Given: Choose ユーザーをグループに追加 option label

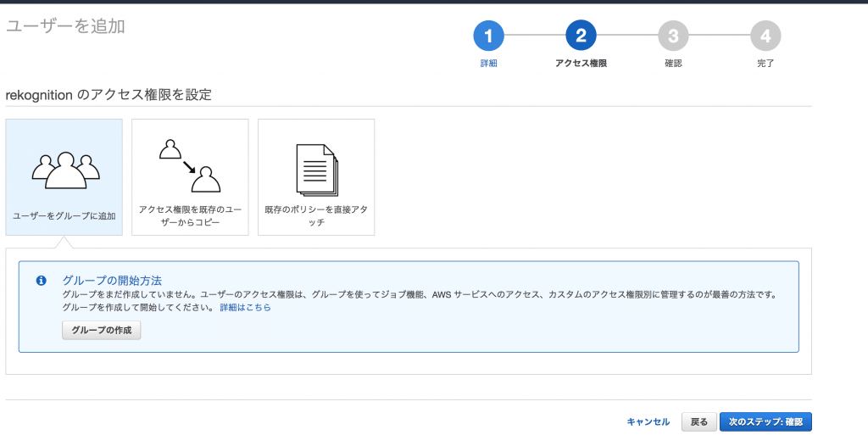Looking at the screenshot, I should click(x=64, y=215).
